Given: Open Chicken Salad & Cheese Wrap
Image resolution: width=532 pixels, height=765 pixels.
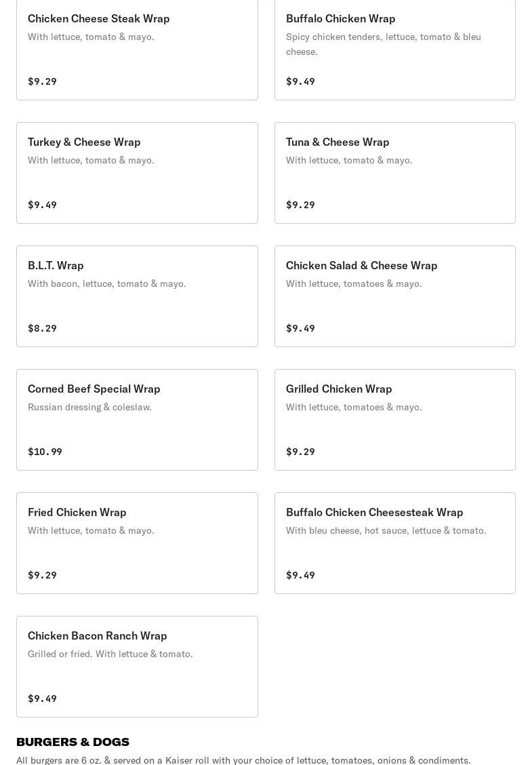Looking at the screenshot, I should click(395, 296).
